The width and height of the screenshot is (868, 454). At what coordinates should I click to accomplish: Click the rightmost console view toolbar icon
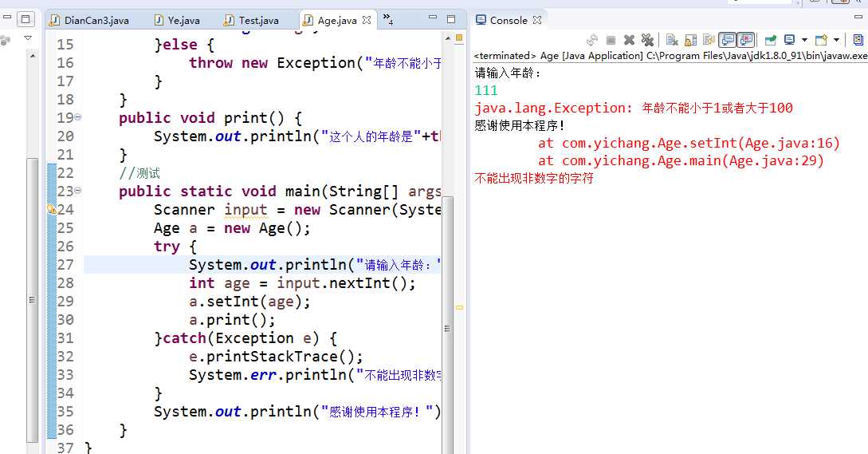click(x=858, y=40)
